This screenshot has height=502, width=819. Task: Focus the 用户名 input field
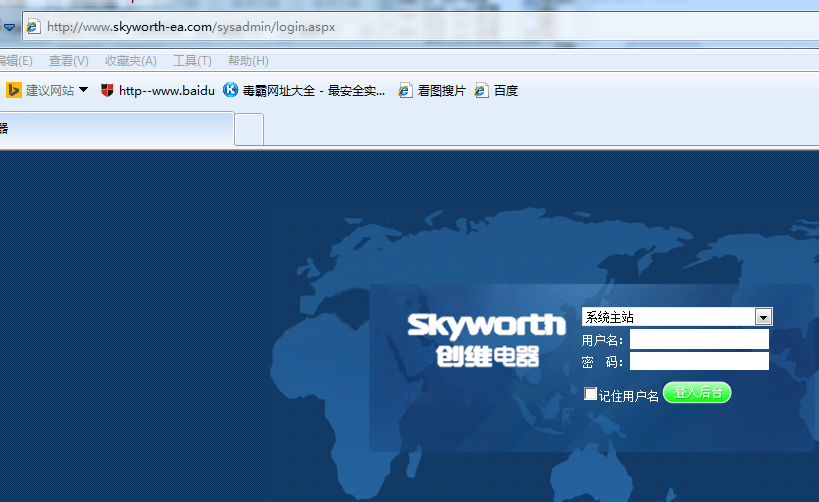(699, 339)
